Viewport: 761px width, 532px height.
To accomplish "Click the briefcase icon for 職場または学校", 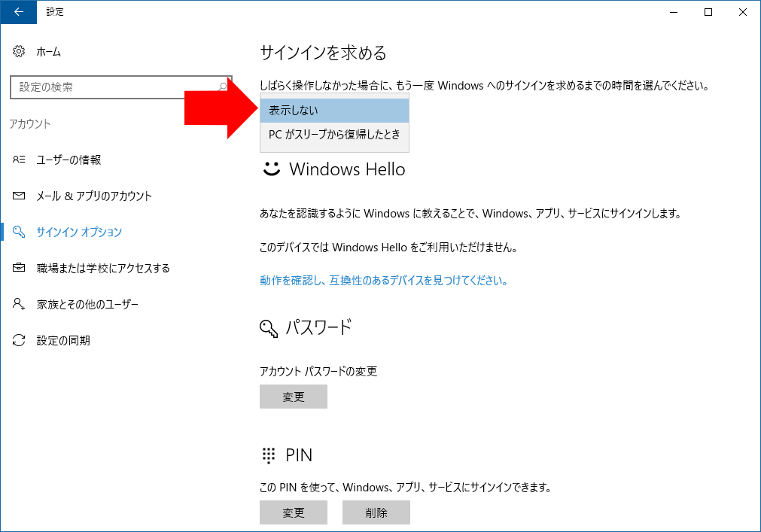I will (x=19, y=268).
